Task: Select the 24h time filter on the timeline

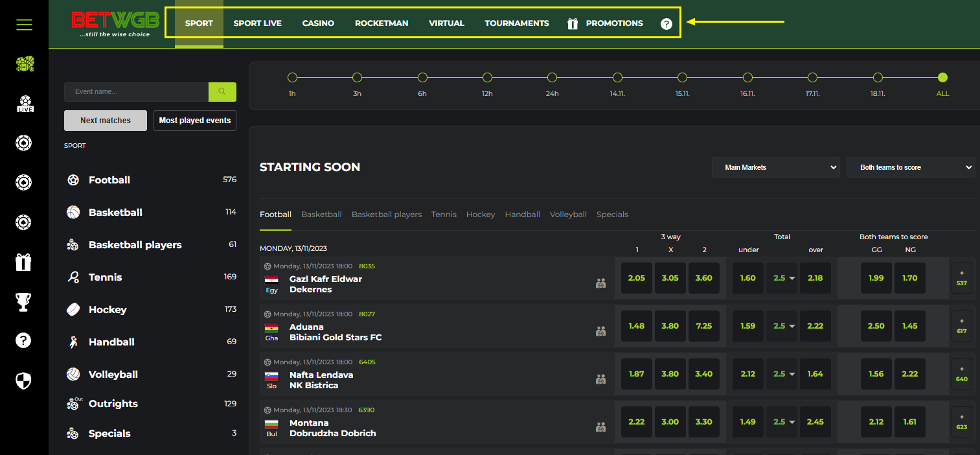Action: point(552,77)
